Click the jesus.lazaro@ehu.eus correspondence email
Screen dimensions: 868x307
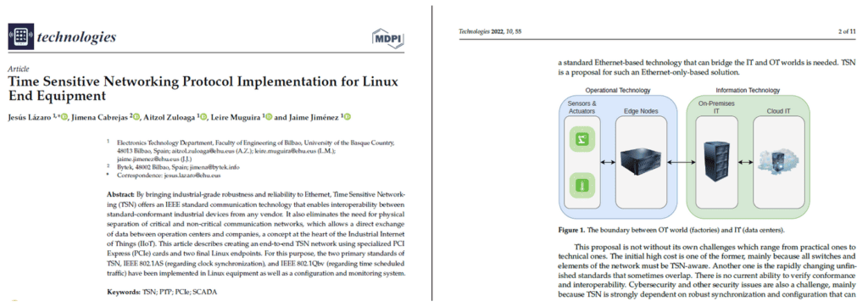point(193,176)
